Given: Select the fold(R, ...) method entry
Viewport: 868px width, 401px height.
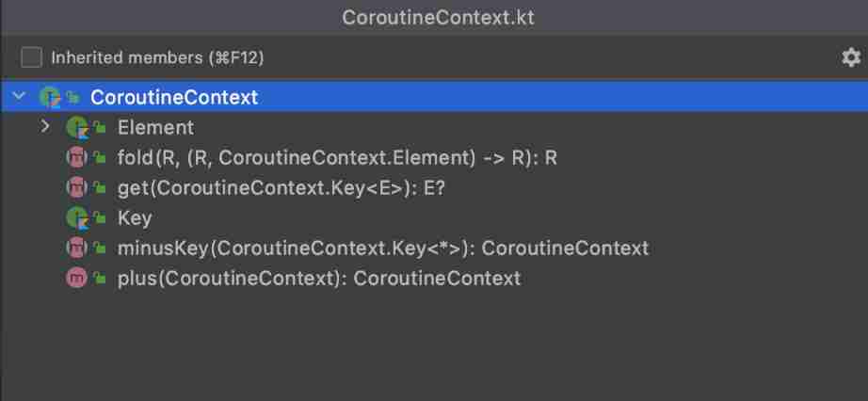Looking at the screenshot, I should click(x=337, y=157).
